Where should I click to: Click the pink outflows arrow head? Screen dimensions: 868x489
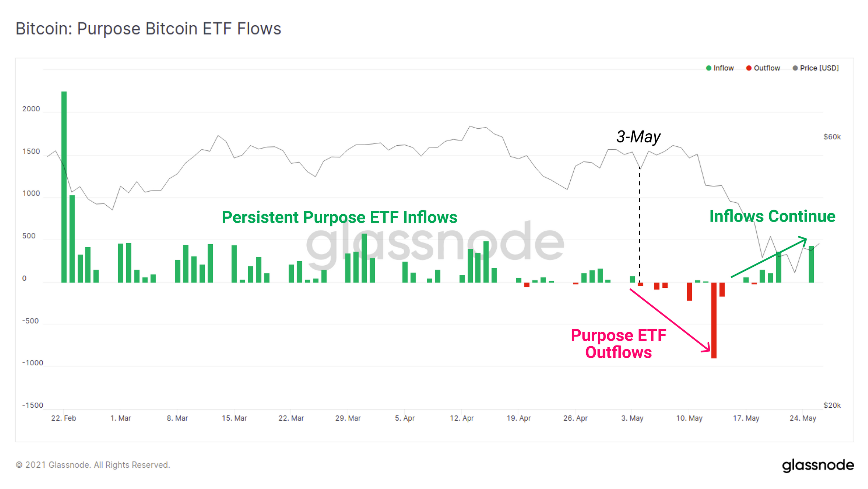click(707, 349)
